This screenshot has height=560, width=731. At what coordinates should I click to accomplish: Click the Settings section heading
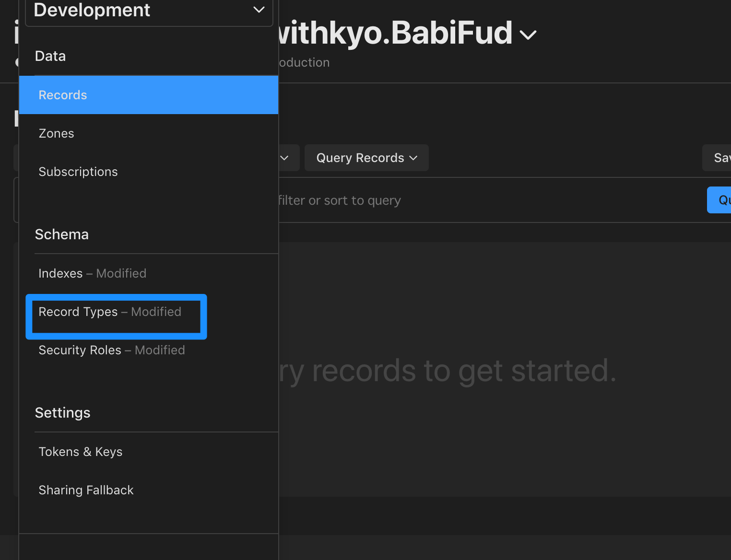pyautogui.click(x=62, y=413)
